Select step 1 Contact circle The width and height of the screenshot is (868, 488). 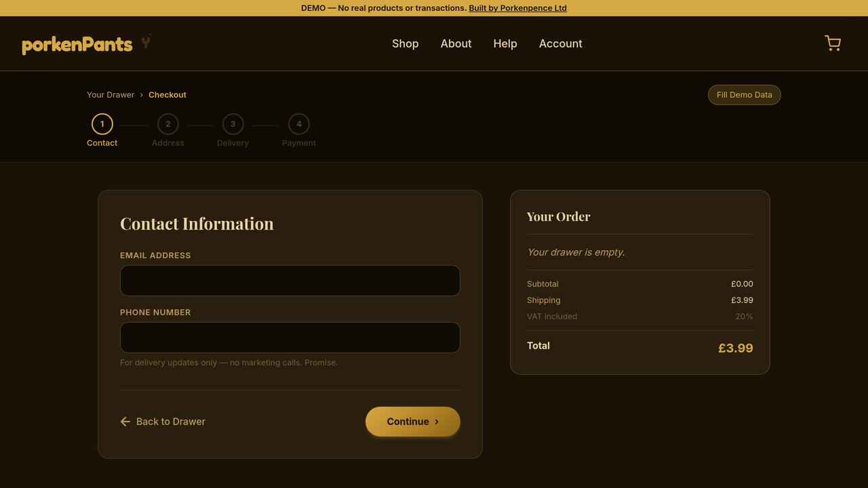pos(102,124)
